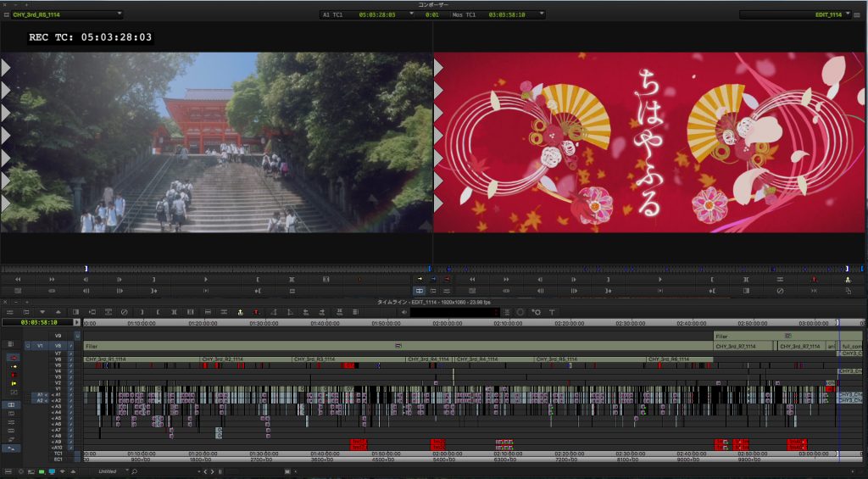The image size is (868, 479).
Task: Click the speaker icon in timeline toolbar
Action: tap(404, 312)
